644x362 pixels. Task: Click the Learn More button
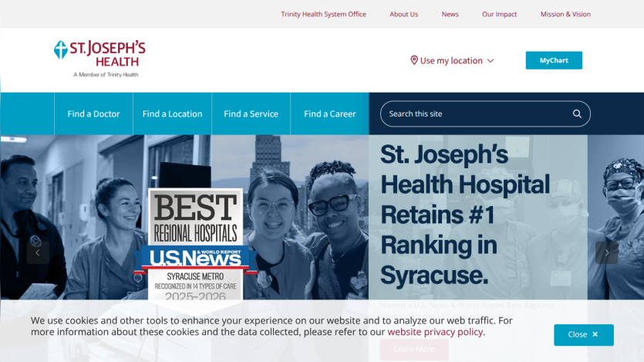(414, 349)
